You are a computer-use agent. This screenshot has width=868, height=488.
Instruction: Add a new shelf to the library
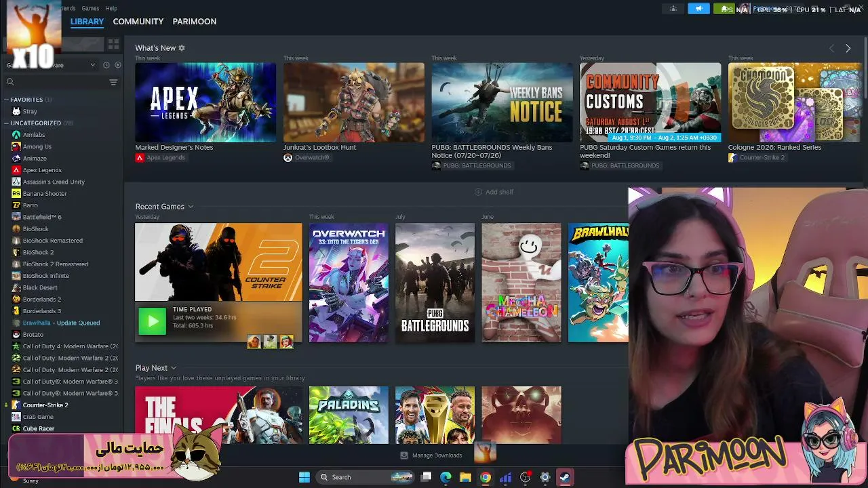(x=494, y=192)
